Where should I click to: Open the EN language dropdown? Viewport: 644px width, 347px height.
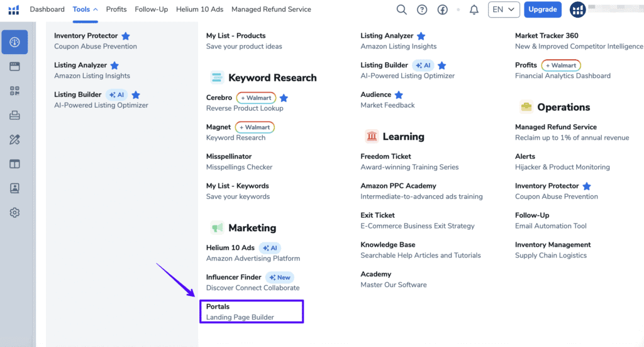504,9
